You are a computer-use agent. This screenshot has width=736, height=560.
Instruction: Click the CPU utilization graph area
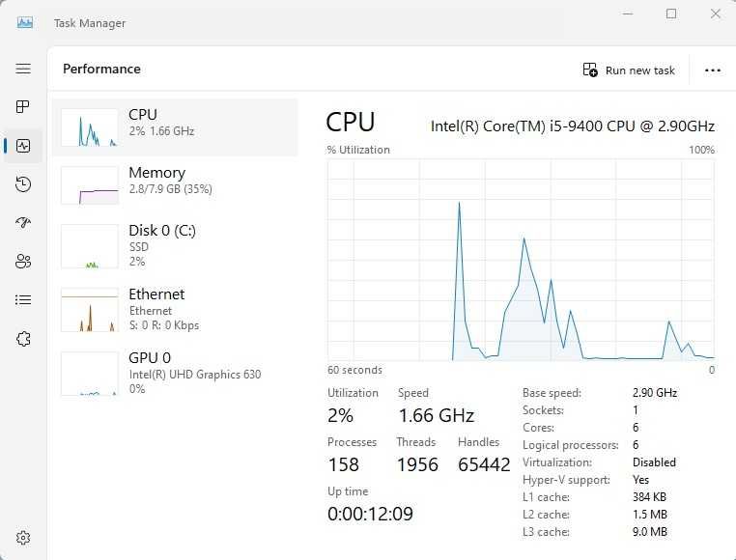click(521, 260)
